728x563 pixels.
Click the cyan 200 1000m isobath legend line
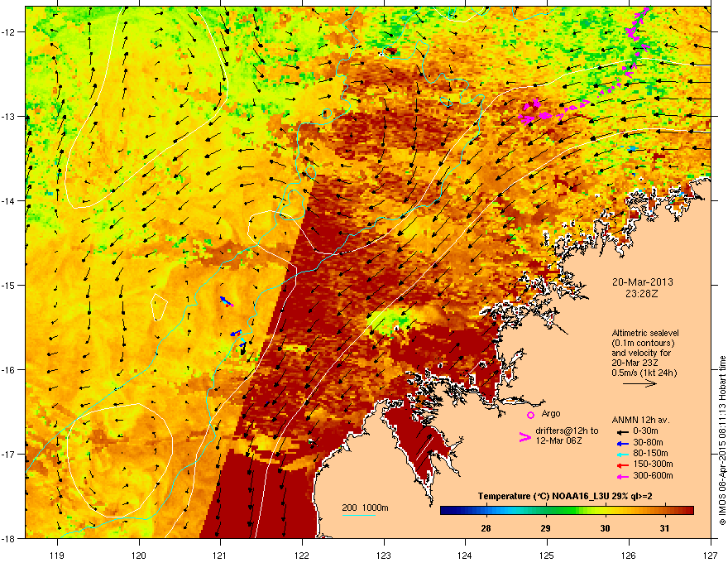pos(359,515)
